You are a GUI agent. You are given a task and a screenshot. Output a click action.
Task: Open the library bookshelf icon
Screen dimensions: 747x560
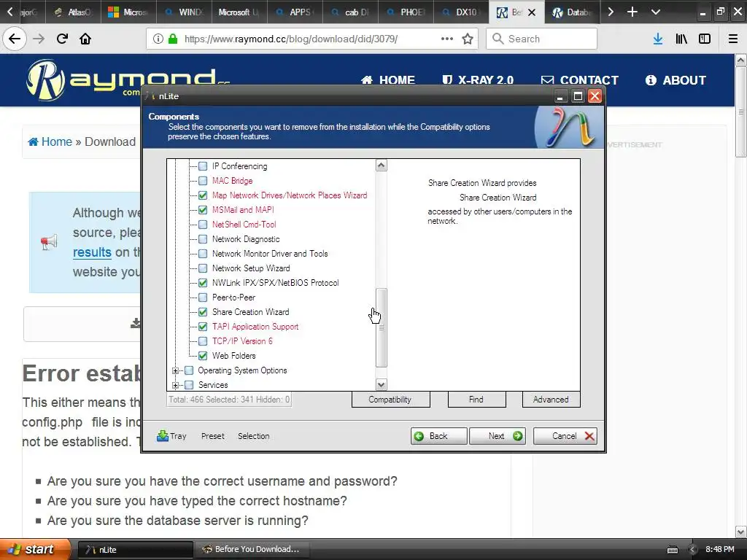pos(681,39)
